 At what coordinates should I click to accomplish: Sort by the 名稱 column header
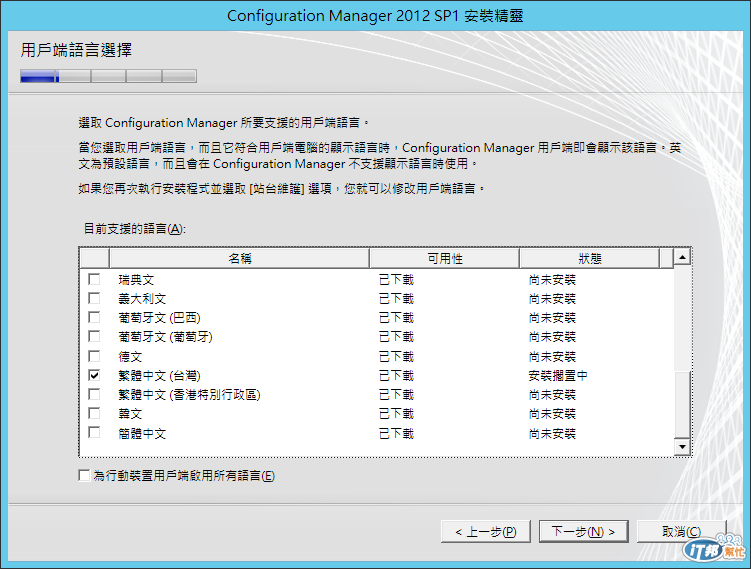click(239, 259)
